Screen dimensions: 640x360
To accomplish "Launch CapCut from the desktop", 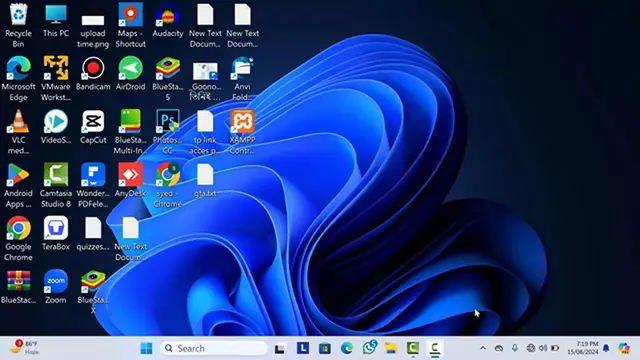I will pos(93,127).
